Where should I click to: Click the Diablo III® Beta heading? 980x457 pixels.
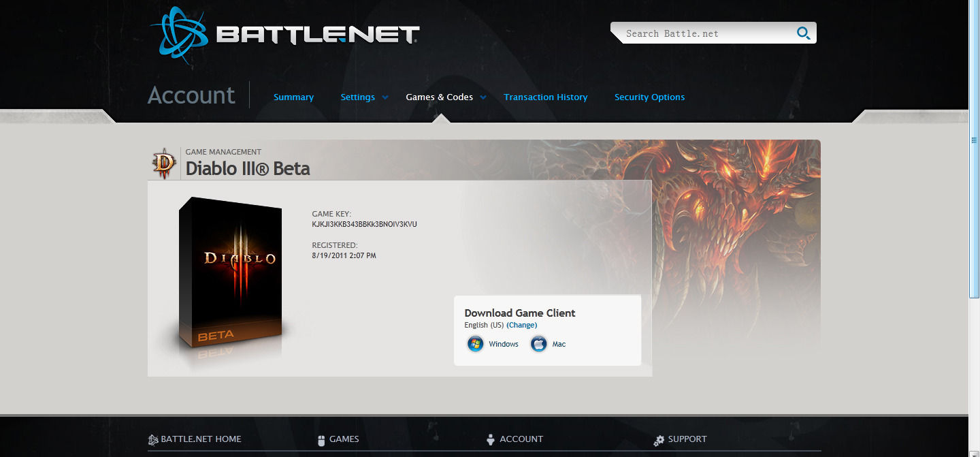[248, 168]
